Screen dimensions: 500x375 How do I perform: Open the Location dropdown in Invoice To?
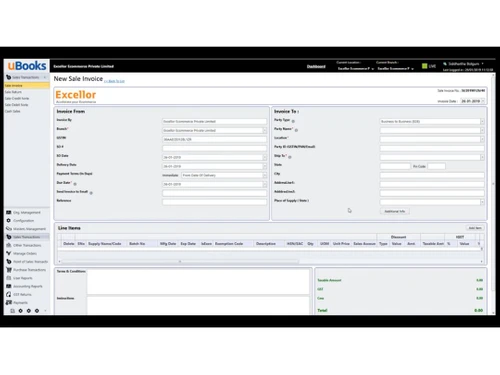coord(482,139)
